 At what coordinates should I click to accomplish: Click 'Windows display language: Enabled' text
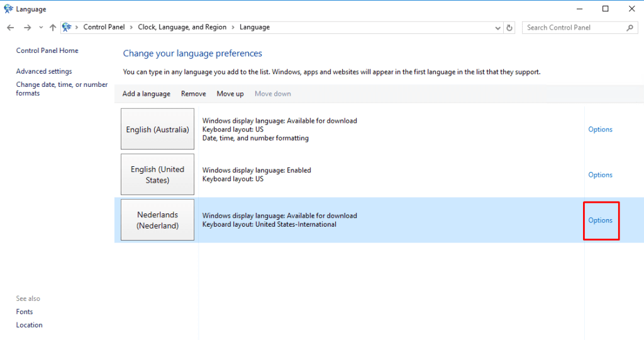click(257, 170)
